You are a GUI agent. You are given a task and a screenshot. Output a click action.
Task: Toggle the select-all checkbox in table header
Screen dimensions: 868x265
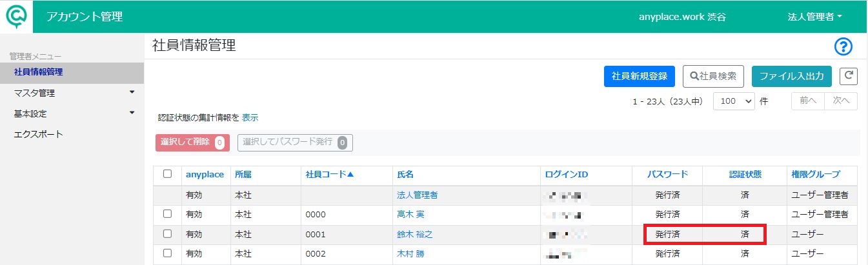(168, 174)
